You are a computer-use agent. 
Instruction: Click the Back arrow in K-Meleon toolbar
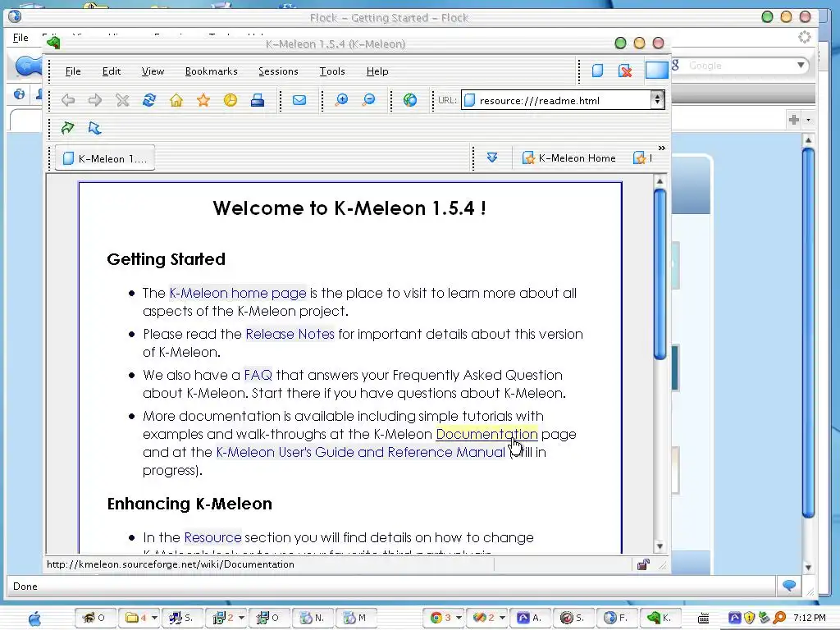(68, 100)
